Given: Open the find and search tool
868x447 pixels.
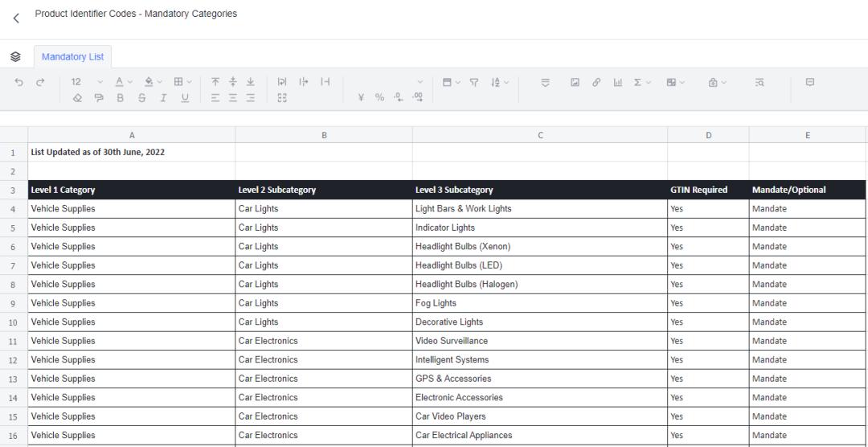Looking at the screenshot, I should [759, 82].
